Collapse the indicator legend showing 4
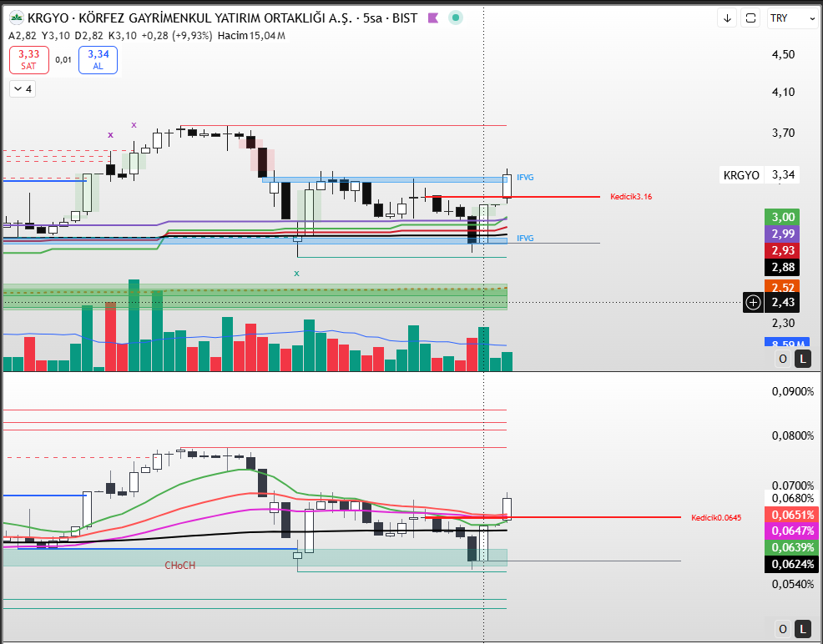The width and height of the screenshot is (823, 644). coord(23,89)
